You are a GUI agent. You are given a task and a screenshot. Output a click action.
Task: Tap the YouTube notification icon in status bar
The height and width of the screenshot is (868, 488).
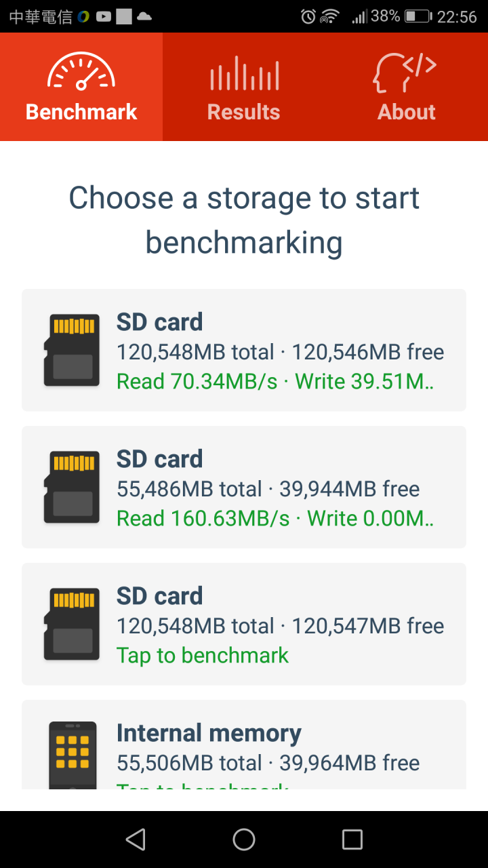pyautogui.click(x=103, y=16)
